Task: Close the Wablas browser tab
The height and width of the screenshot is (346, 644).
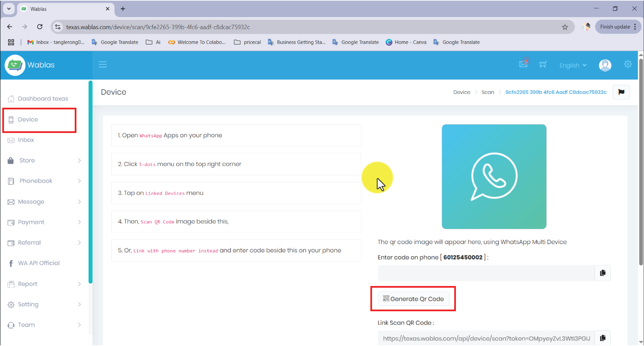Action: pyautogui.click(x=107, y=9)
